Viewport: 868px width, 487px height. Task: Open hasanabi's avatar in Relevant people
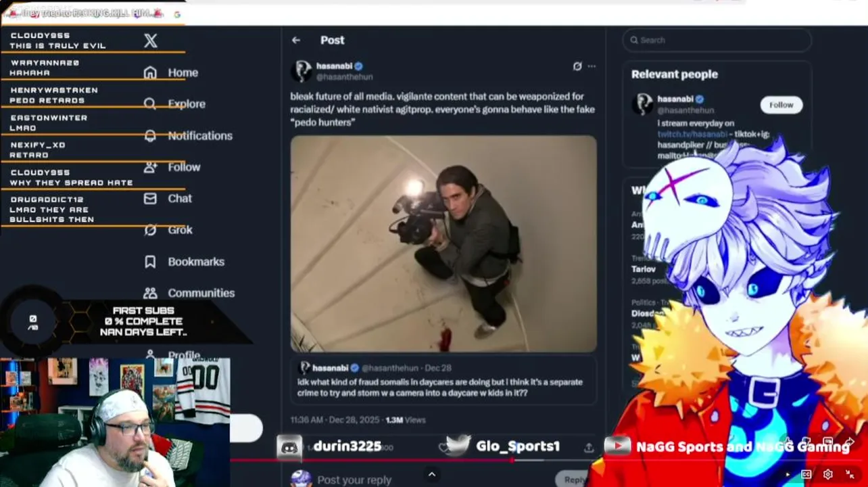click(642, 104)
